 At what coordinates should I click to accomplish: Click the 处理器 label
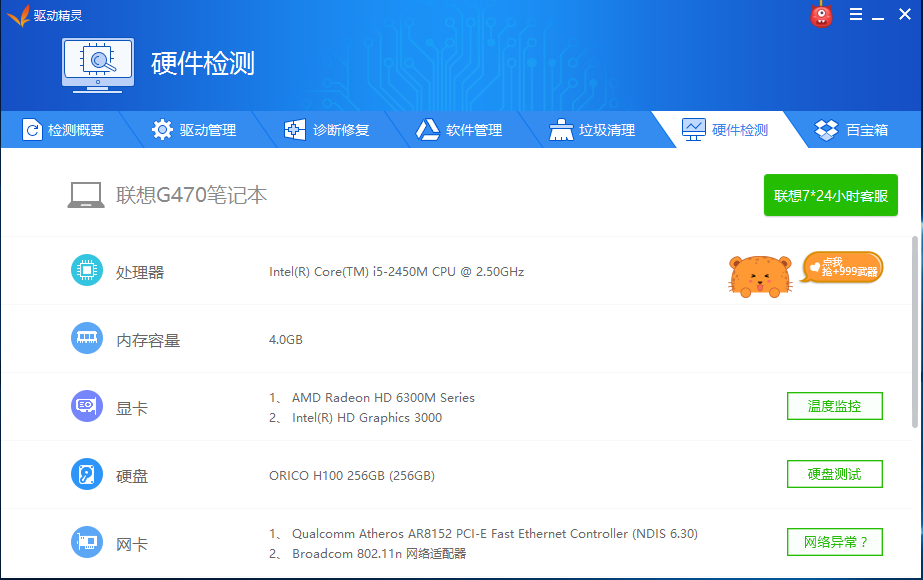[x=140, y=273]
